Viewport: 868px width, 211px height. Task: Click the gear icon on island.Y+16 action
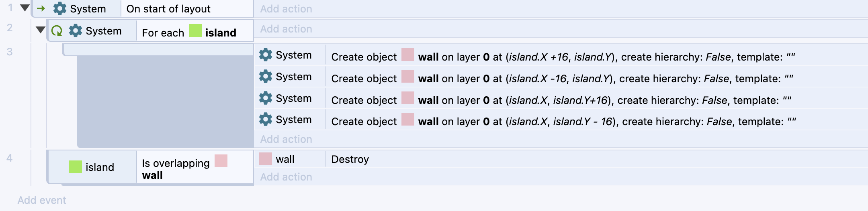(266, 98)
